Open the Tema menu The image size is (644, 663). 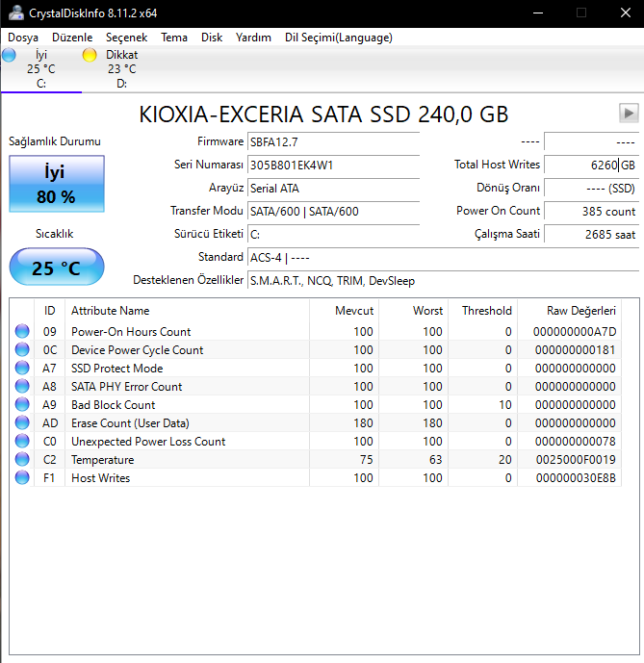(x=174, y=38)
